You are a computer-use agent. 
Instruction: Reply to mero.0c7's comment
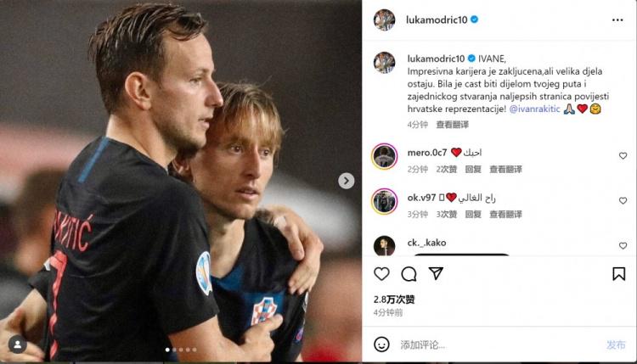pos(473,169)
